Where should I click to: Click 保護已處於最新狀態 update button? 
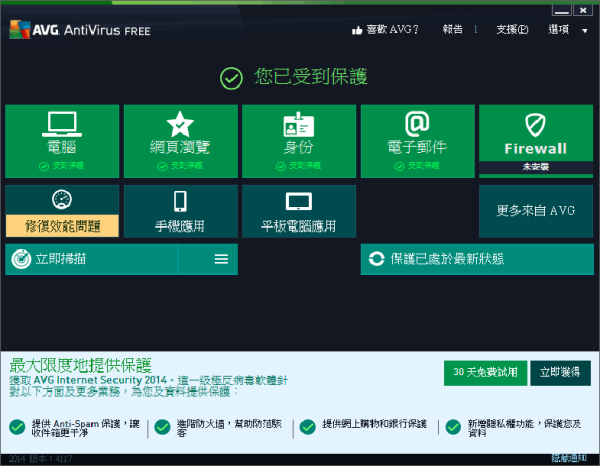pos(477,259)
